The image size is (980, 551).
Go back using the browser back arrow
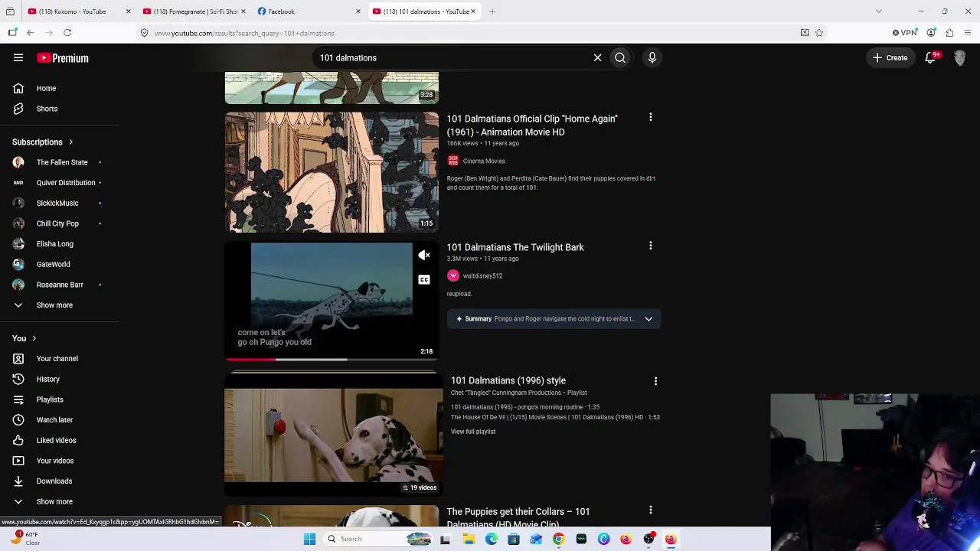pyautogui.click(x=31, y=33)
